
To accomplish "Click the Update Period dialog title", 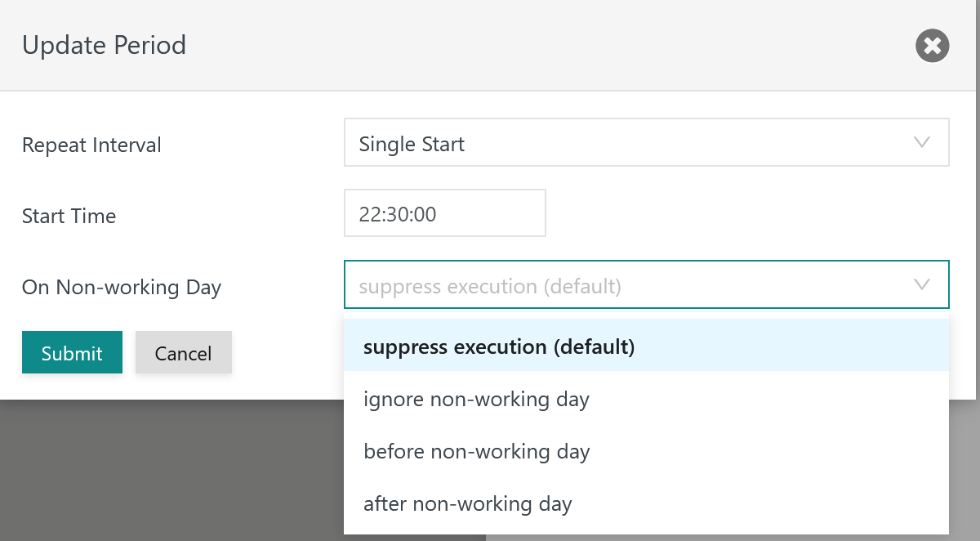I will pyautogui.click(x=104, y=44).
